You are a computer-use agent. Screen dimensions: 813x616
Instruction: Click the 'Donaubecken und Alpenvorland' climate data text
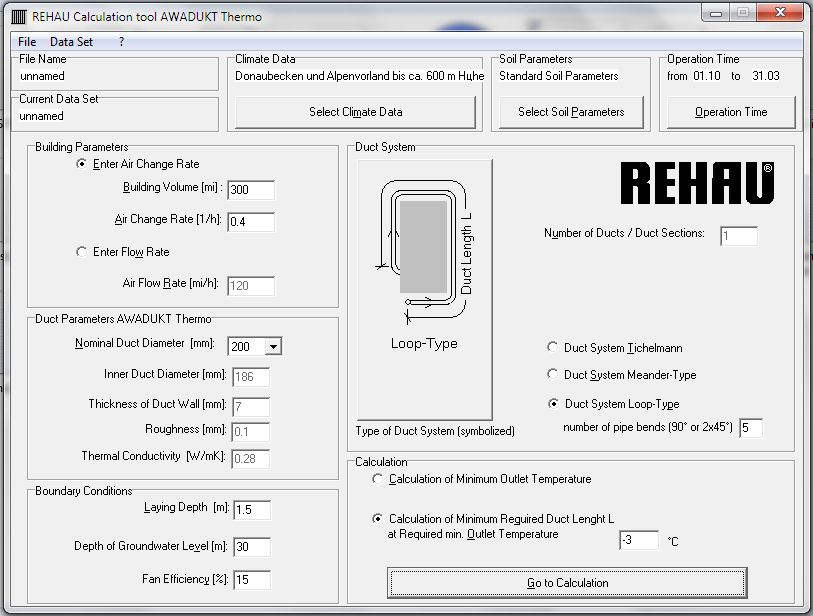pos(359,76)
